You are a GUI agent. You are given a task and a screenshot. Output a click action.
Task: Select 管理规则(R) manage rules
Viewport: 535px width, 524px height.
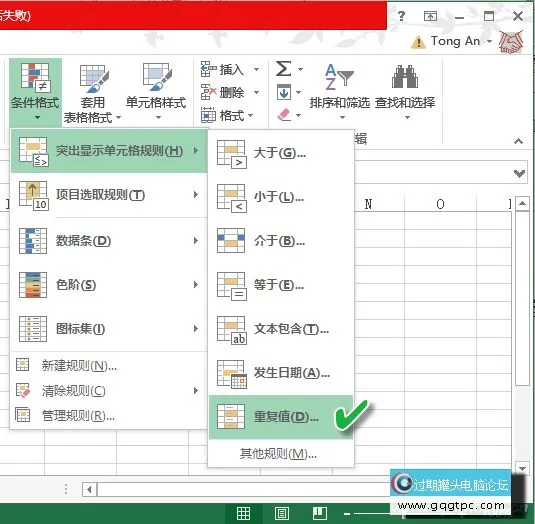click(x=109, y=416)
